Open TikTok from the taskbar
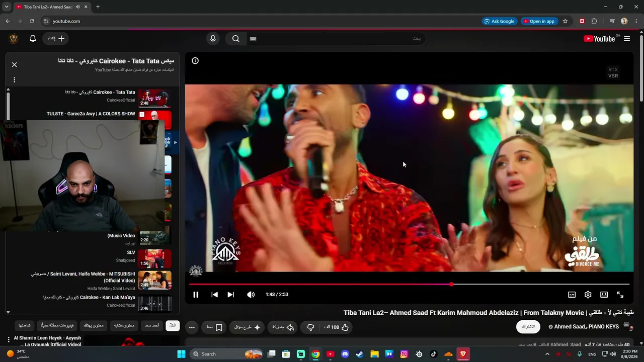The width and height of the screenshot is (644, 362). pos(434,354)
